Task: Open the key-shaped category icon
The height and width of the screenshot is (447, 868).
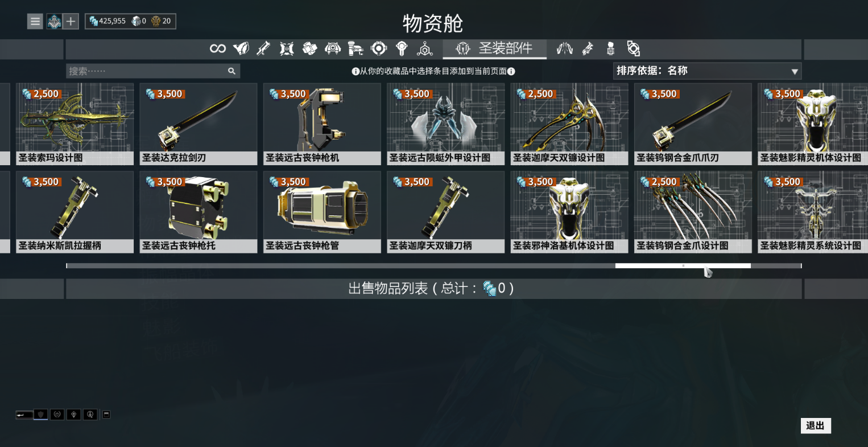Action: (402, 49)
